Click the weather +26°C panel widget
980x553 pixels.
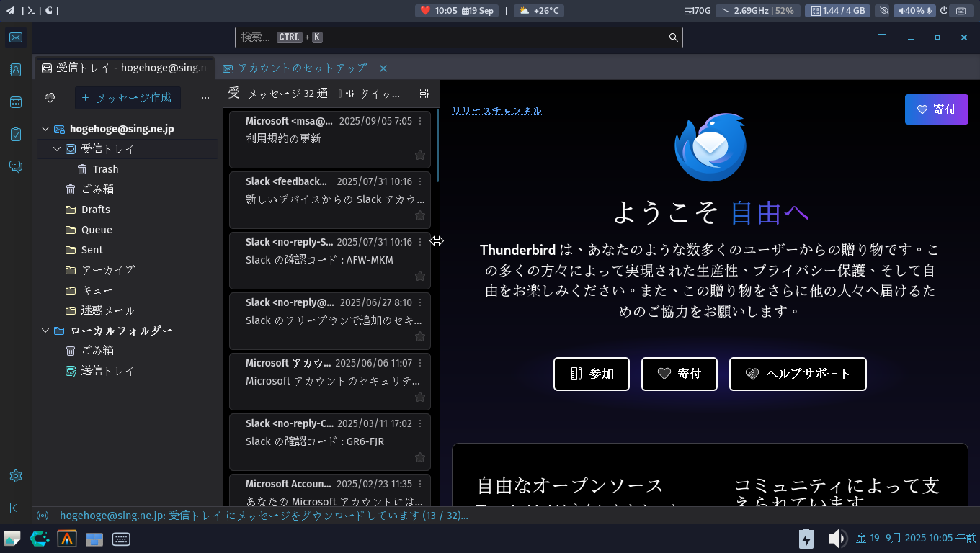(x=539, y=11)
